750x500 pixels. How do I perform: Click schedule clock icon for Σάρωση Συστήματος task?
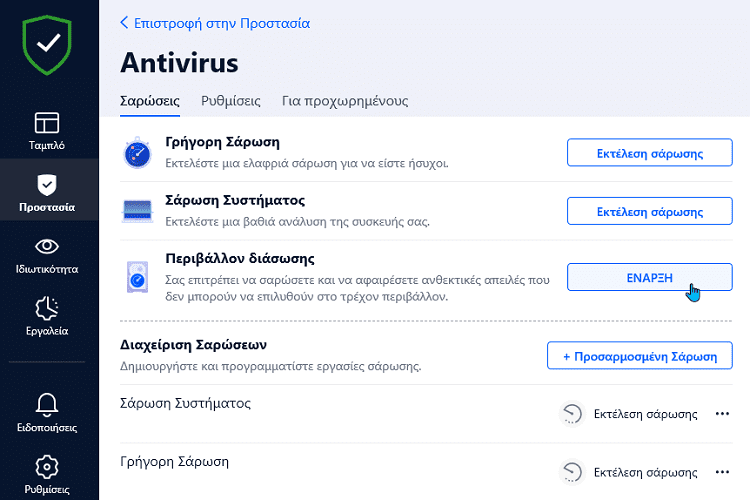572,414
